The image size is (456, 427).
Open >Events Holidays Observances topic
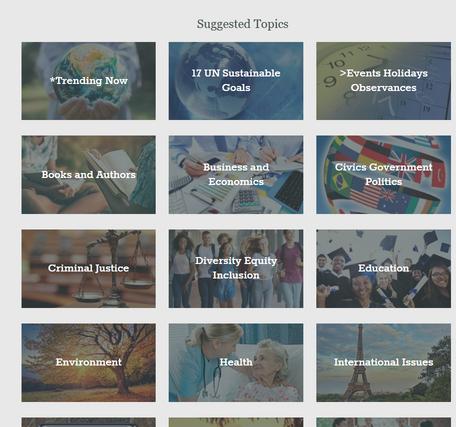tap(383, 81)
